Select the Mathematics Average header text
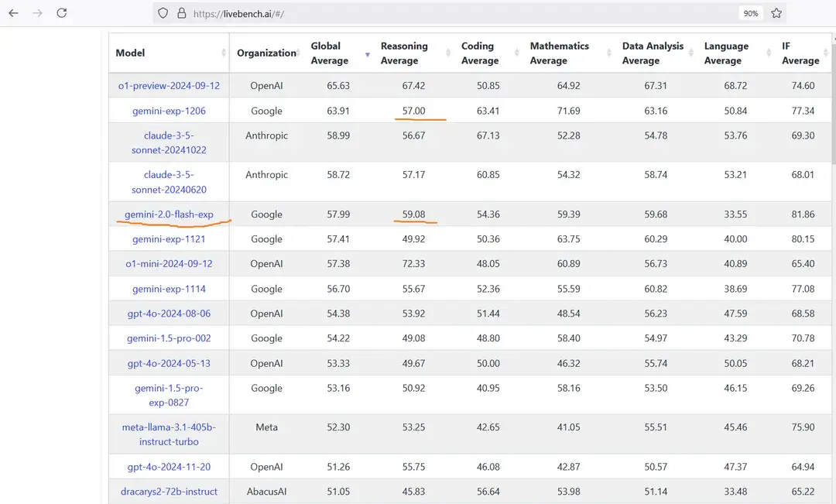Screen dimensions: 836x504 [560, 53]
